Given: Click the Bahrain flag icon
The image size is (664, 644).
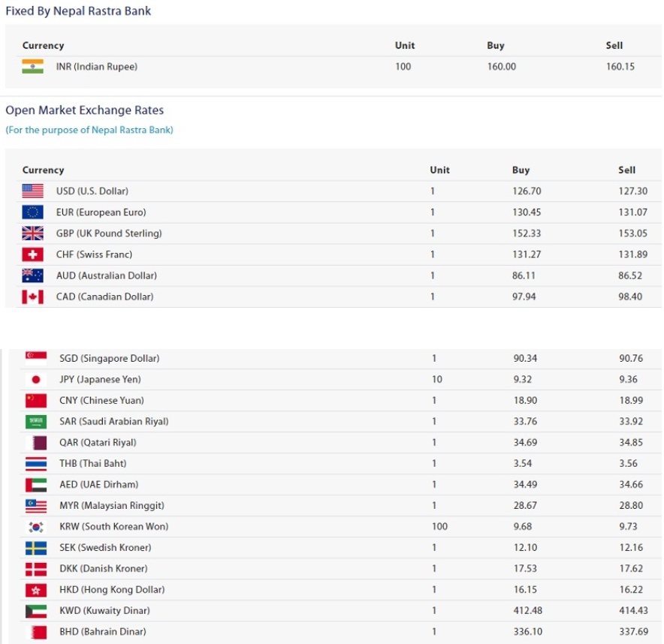Looking at the screenshot, I should click(x=36, y=632).
